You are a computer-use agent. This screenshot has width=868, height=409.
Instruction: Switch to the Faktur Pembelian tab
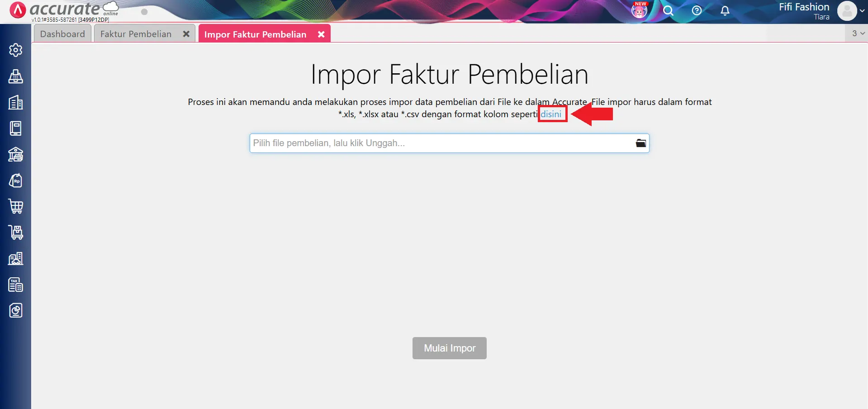[x=136, y=33]
